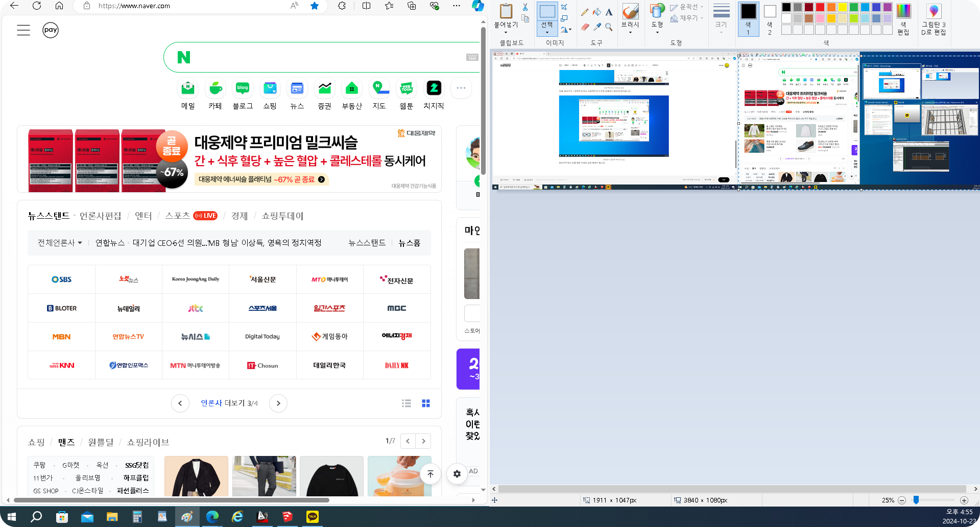Click the Windows Start button
This screenshot has height=527, width=980.
pyautogui.click(x=12, y=517)
